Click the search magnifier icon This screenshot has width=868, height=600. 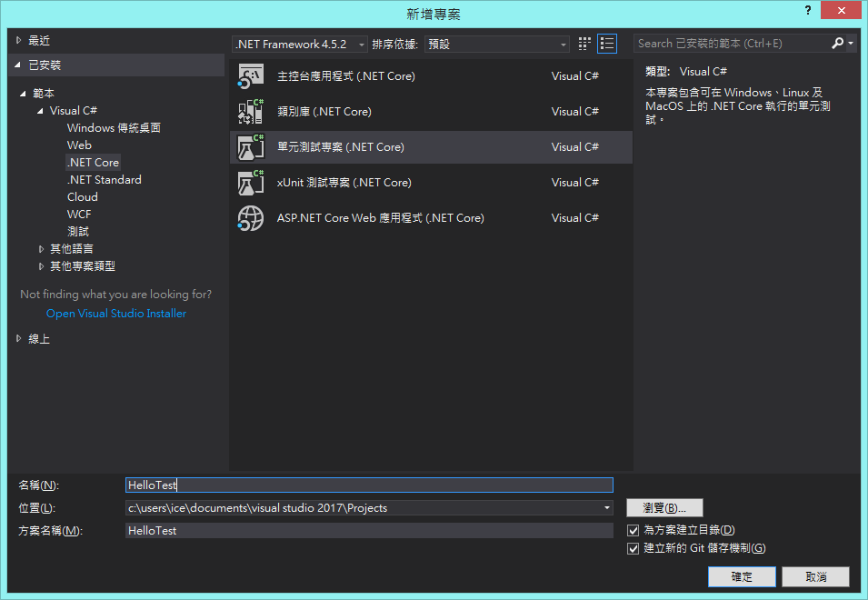pos(838,43)
